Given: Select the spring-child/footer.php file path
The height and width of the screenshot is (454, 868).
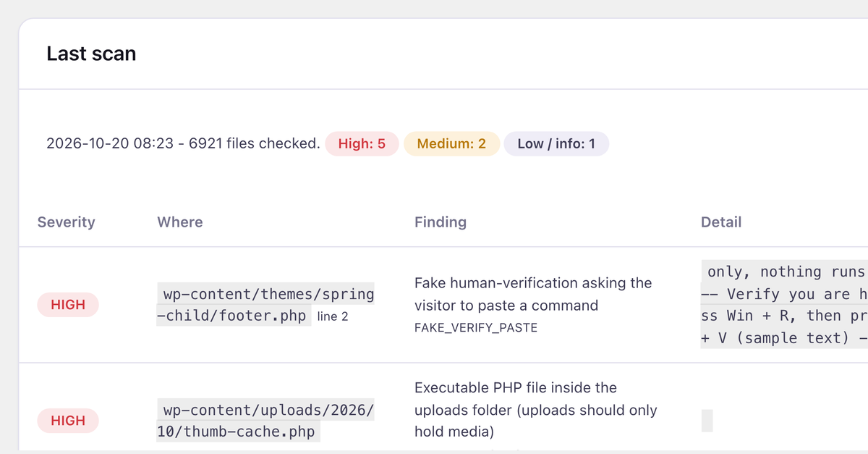Looking at the screenshot, I should click(x=265, y=305).
